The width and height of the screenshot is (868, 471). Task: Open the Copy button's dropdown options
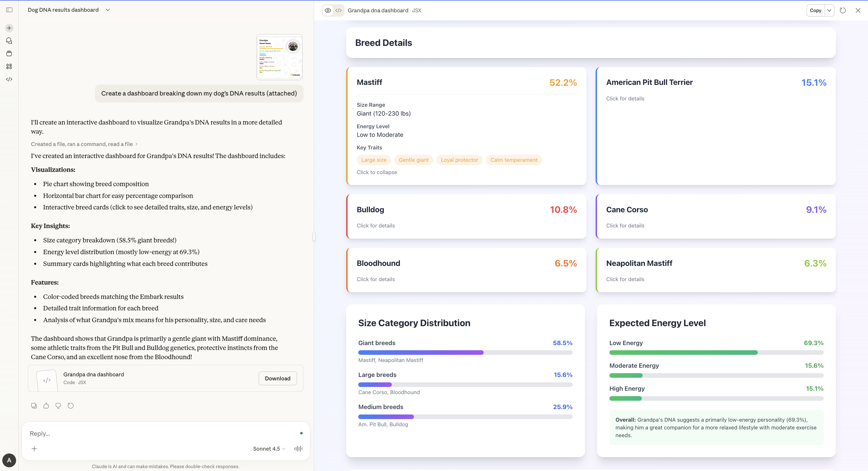829,10
